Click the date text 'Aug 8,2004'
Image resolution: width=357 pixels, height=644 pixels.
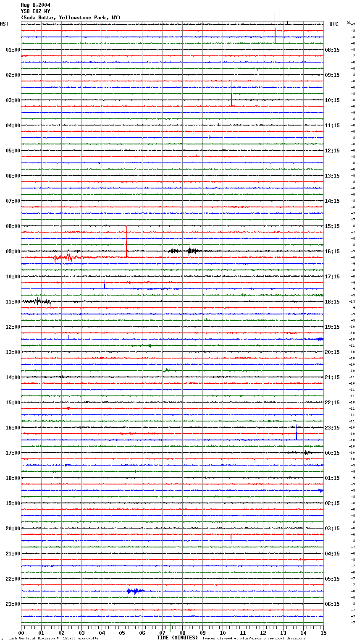coord(35,5)
